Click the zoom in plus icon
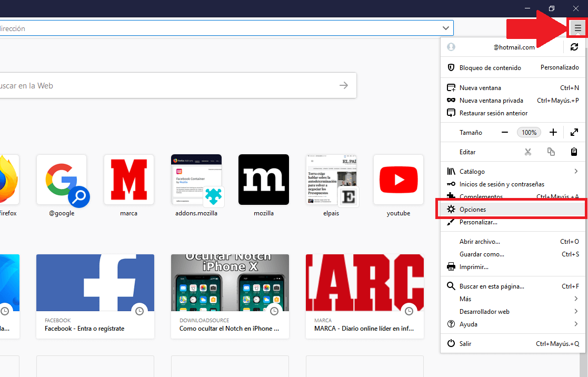This screenshot has height=377, width=588. 553,132
